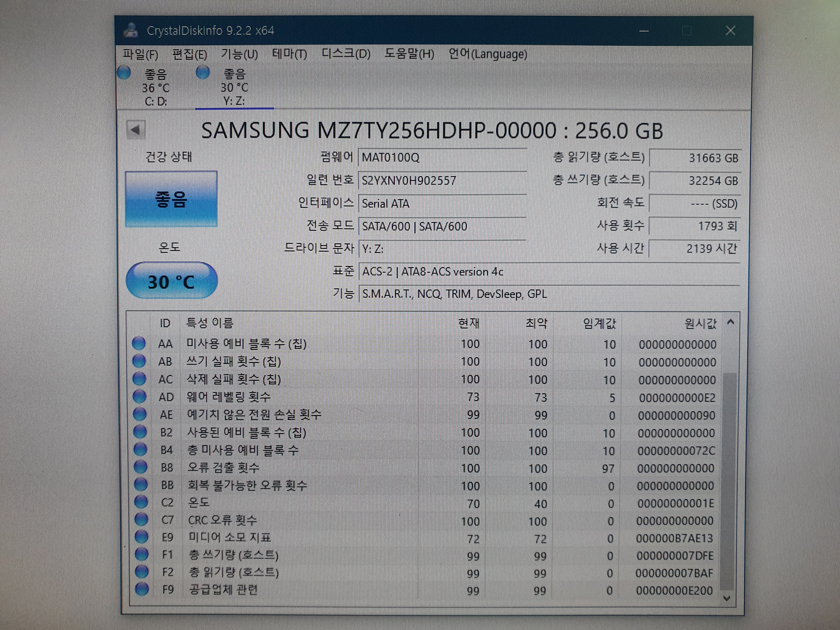Screen dimensions: 840x630
Task: Click the status icon of the AA row
Action: coord(139,343)
